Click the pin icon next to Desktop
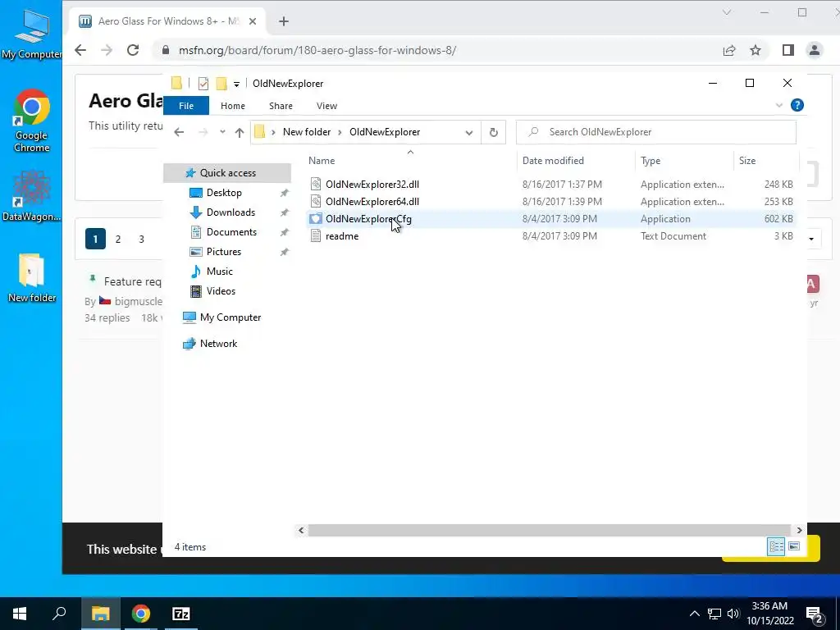The width and height of the screenshot is (840, 630). click(x=285, y=193)
